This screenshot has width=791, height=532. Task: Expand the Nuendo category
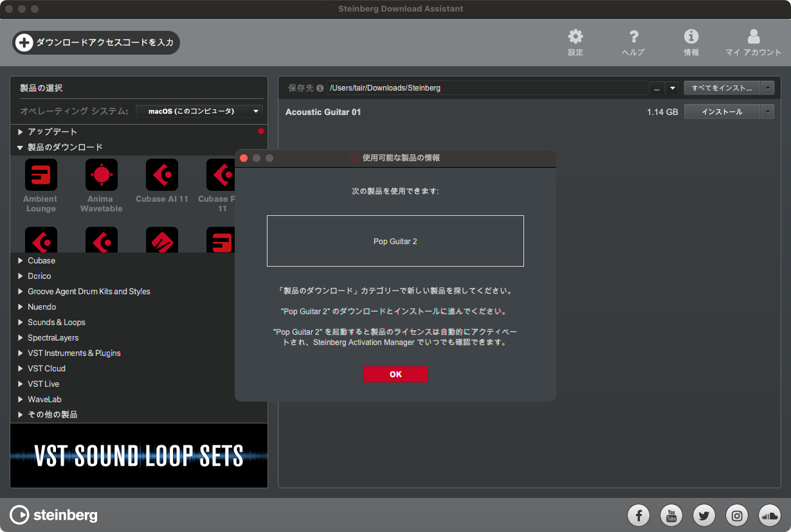[x=21, y=307]
